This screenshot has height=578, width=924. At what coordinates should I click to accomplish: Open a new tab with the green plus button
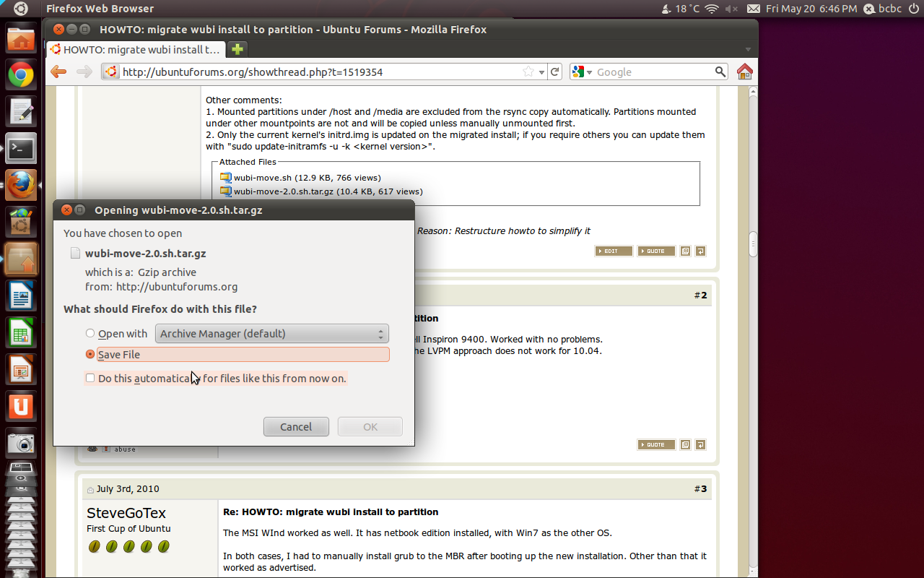[237, 49]
